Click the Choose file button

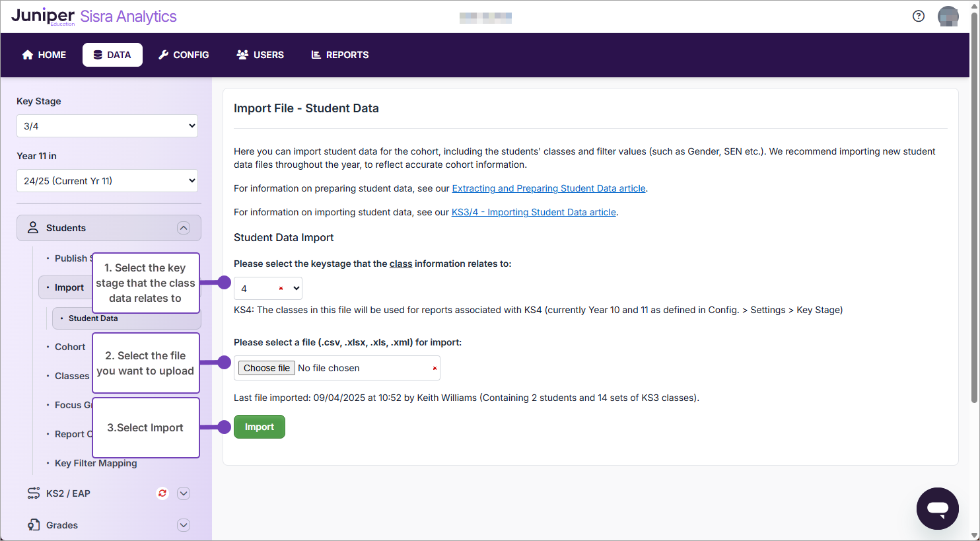tap(266, 367)
